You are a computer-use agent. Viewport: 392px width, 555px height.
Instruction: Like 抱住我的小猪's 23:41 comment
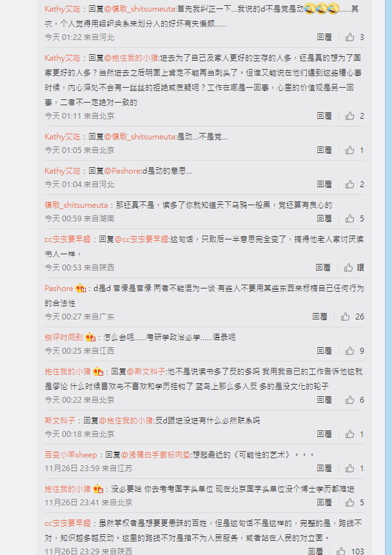click(349, 502)
